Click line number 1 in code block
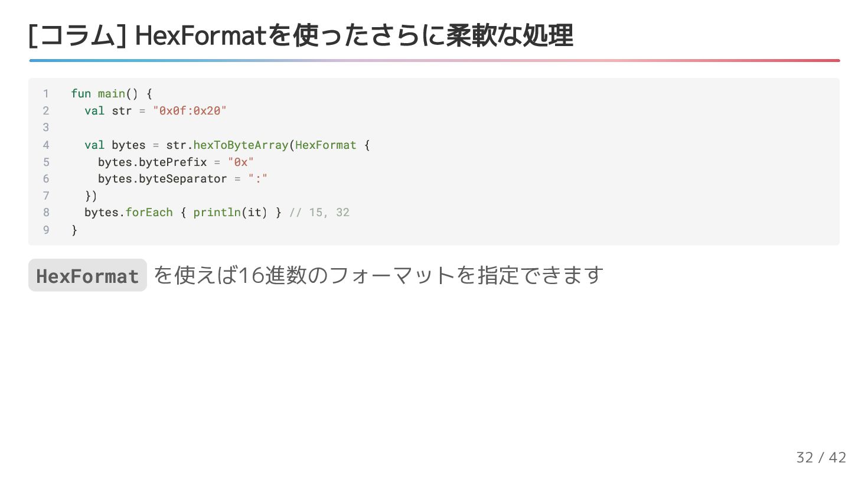868x489 pixels. [x=45, y=93]
